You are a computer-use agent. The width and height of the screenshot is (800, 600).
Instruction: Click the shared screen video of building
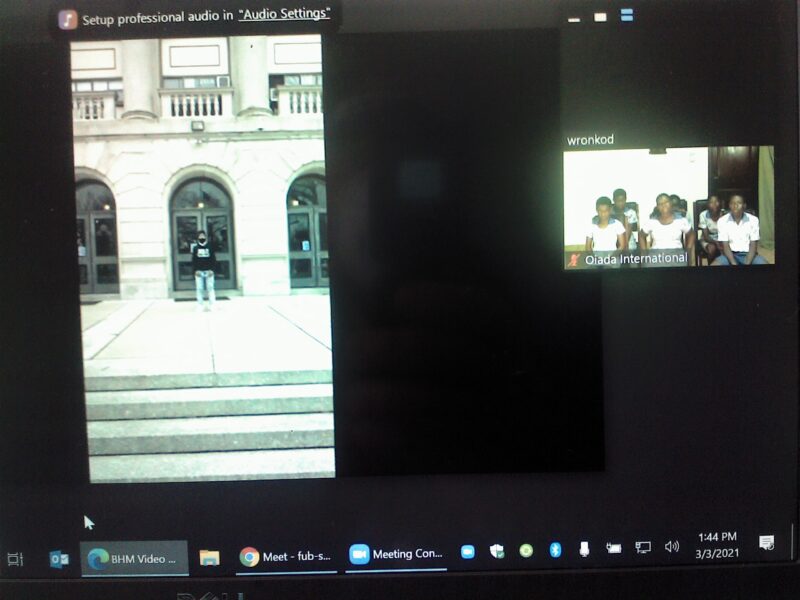(x=204, y=257)
